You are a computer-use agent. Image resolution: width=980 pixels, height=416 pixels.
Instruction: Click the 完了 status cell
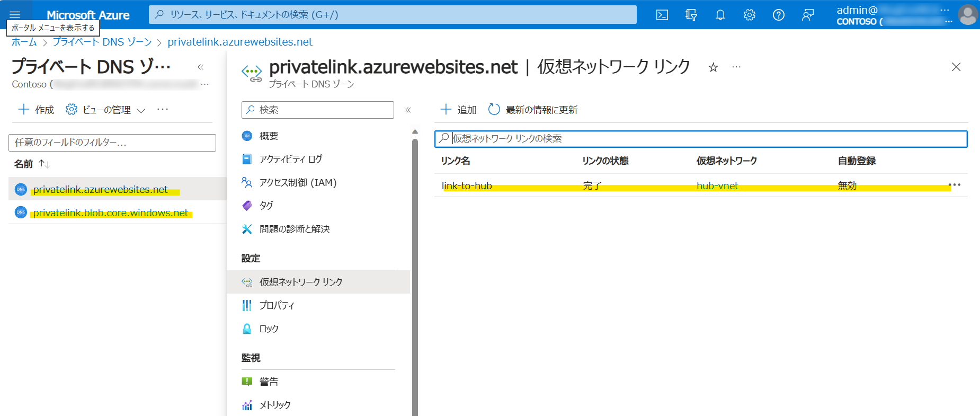point(592,185)
